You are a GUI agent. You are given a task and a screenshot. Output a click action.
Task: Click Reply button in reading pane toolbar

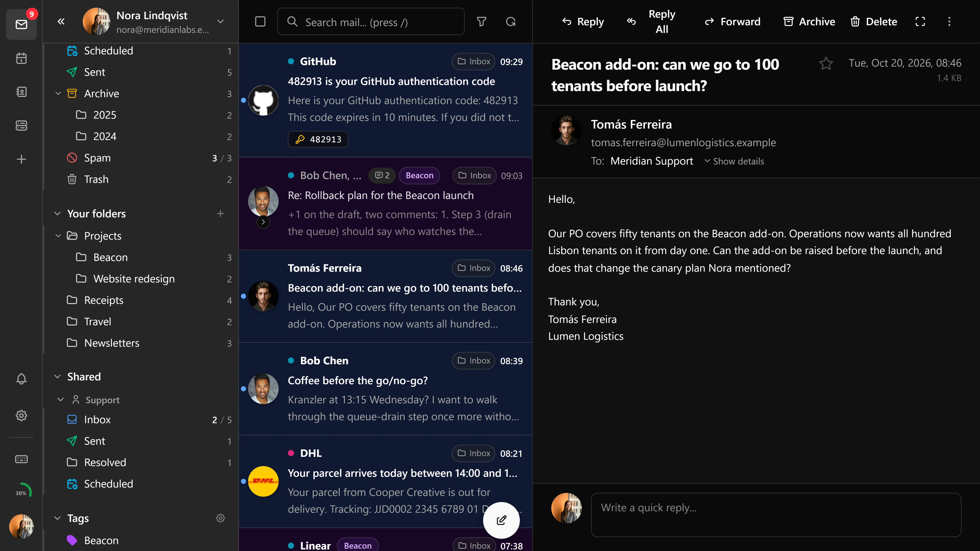click(583, 22)
